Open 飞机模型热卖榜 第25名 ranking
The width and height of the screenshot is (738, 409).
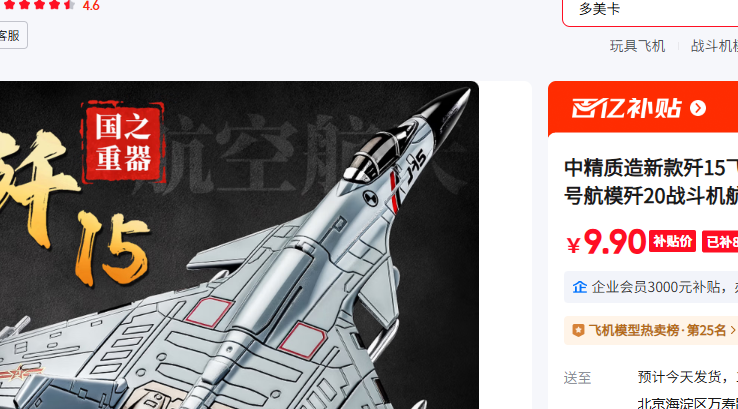[657, 330]
